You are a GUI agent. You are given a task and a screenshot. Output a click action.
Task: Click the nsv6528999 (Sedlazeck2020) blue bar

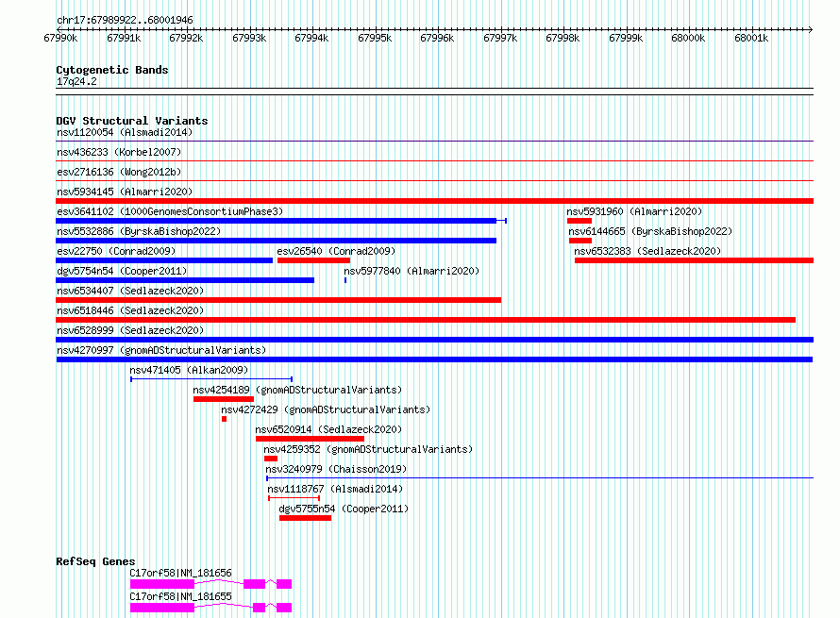tap(434, 340)
